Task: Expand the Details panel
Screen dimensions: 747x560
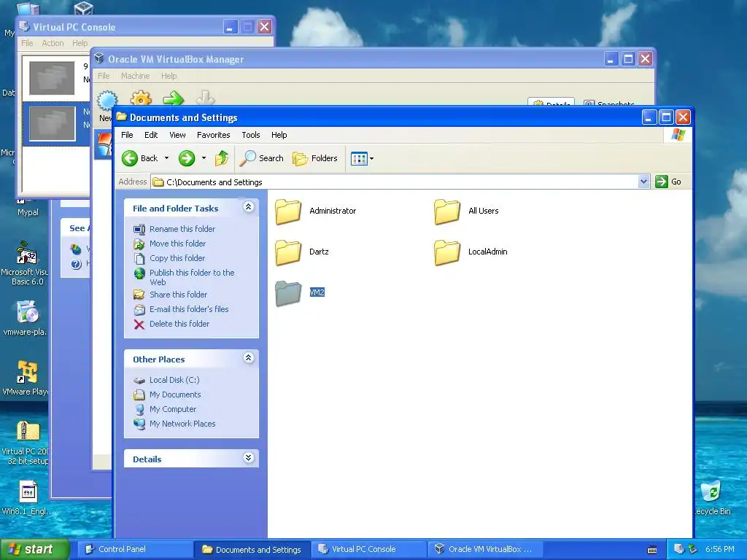Action: [248, 458]
